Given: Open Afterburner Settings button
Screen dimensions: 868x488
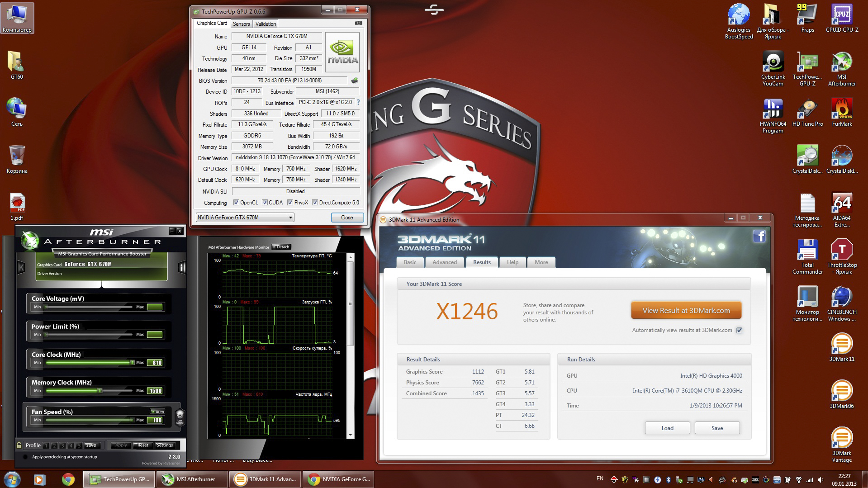Looking at the screenshot, I should point(164,445).
